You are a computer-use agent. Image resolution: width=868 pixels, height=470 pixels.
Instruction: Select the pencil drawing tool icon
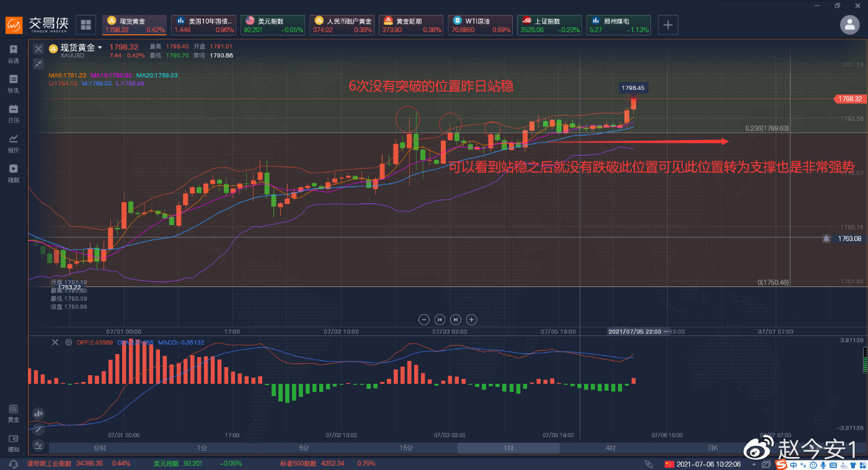coord(38,428)
